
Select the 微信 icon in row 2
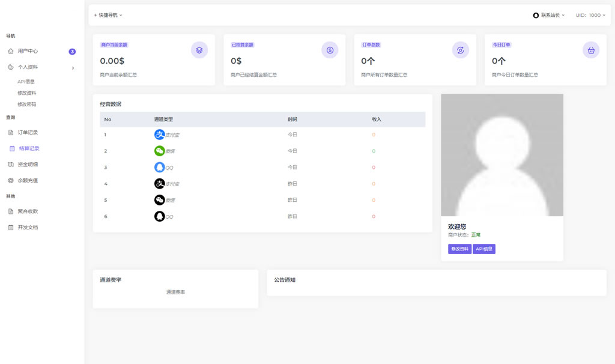click(x=159, y=151)
